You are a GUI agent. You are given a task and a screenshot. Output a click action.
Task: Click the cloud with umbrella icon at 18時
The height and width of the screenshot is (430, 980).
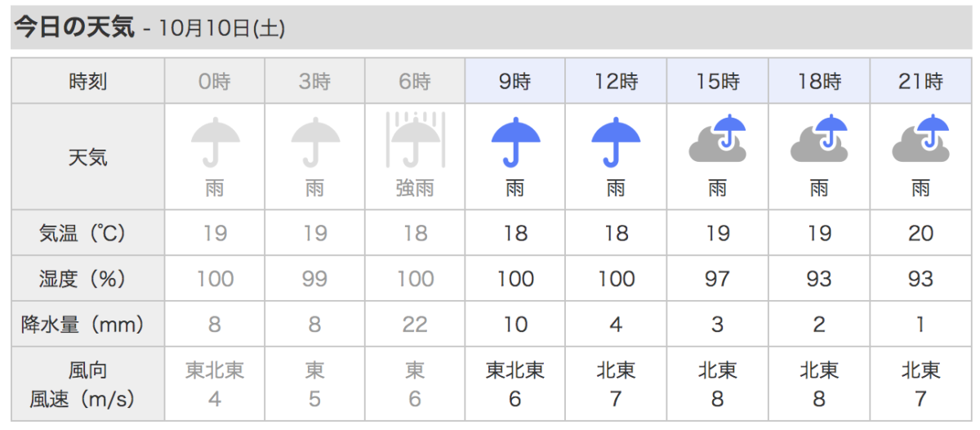coord(819,137)
